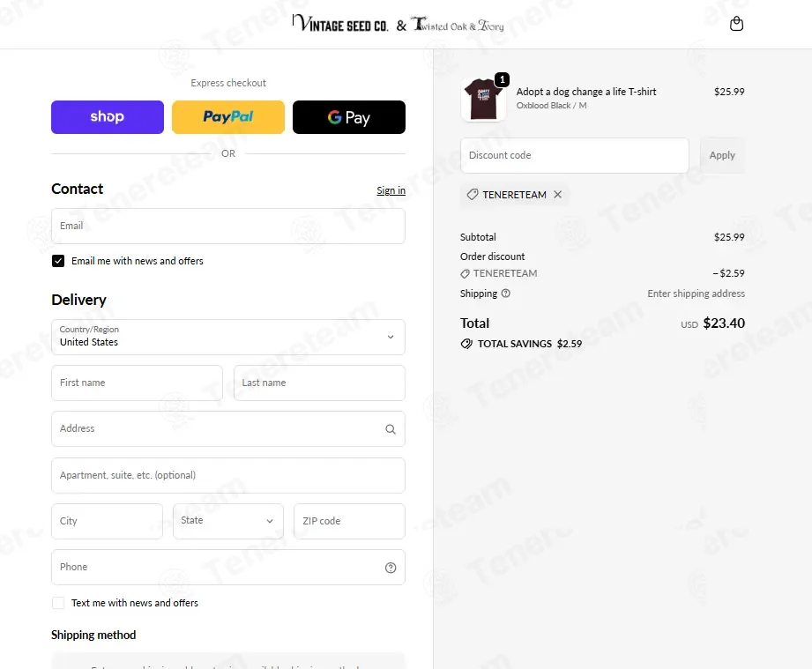Click the Total Savings tag icon
Viewport: 812px width, 669px height.
(x=466, y=344)
